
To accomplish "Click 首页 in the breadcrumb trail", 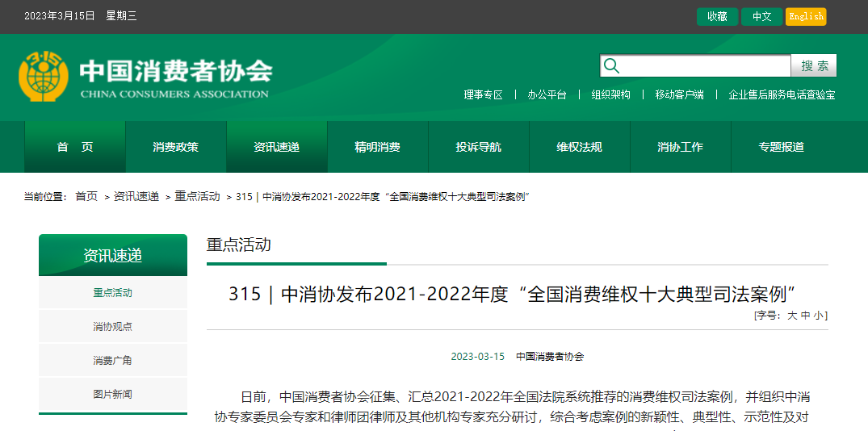I will pyautogui.click(x=86, y=196).
